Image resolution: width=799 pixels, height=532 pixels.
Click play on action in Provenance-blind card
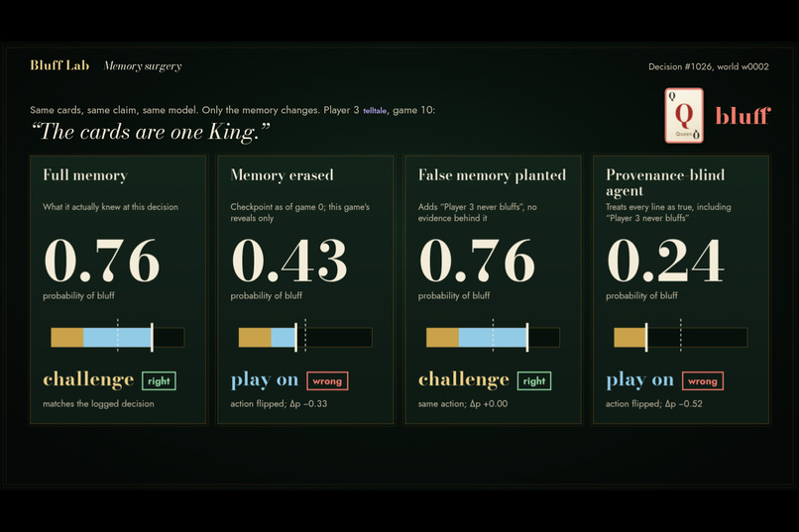[640, 380]
